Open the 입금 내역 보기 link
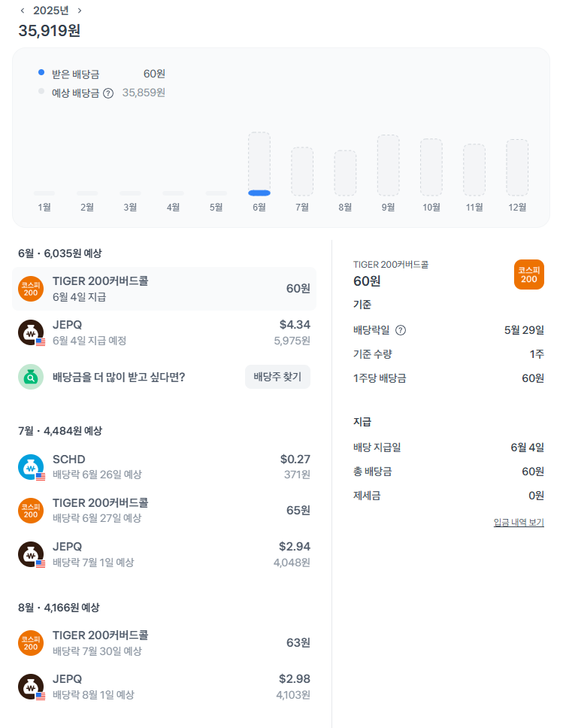 pos(519,523)
